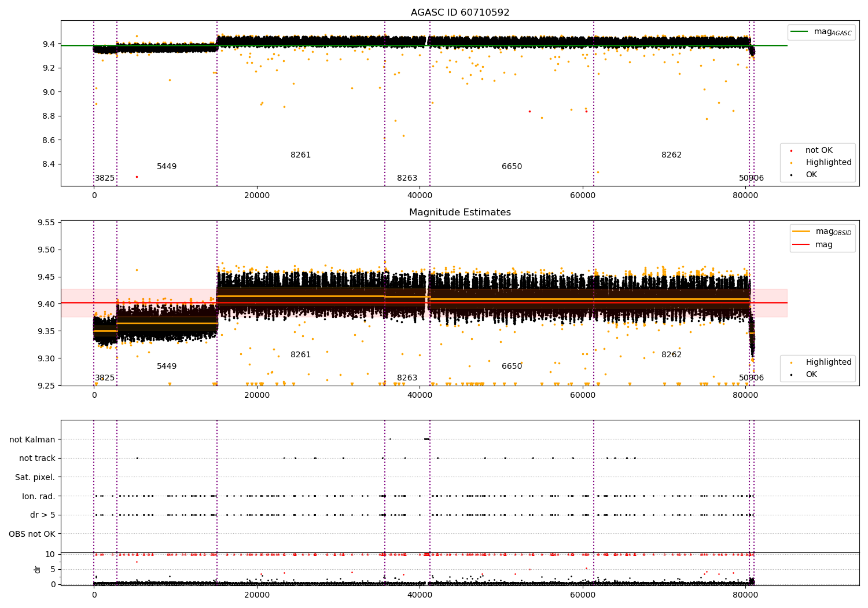Click x-axis tick 40000 in bottom plot

tap(420, 594)
